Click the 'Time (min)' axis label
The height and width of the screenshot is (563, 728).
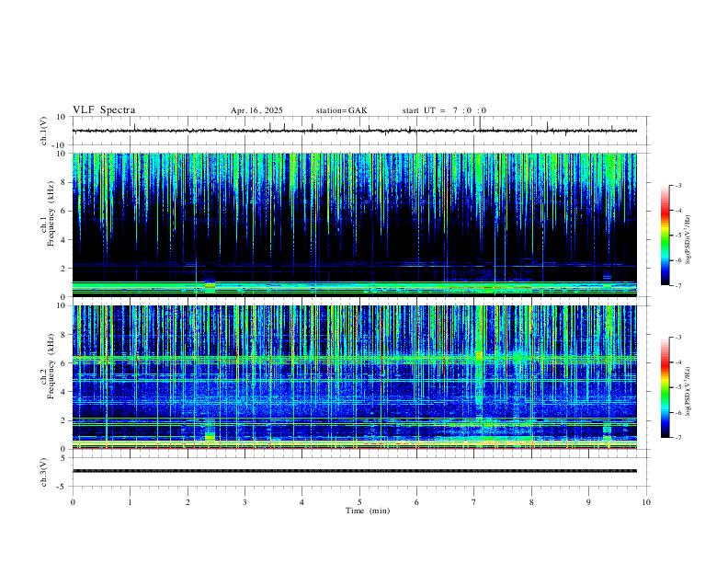tap(368, 511)
